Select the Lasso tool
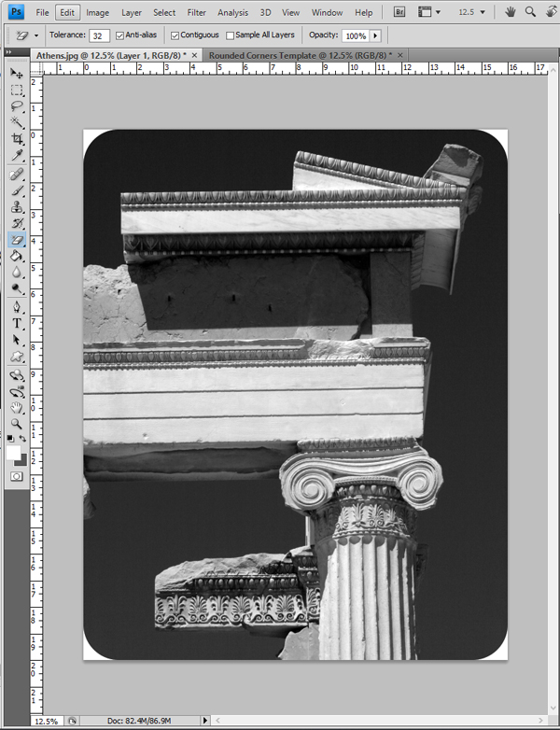The image size is (560, 730). coord(17,106)
